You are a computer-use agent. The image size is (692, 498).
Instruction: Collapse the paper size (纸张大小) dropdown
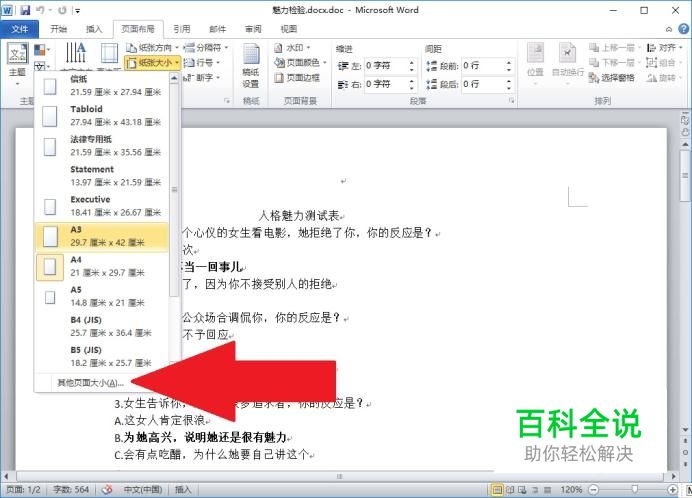click(x=153, y=63)
